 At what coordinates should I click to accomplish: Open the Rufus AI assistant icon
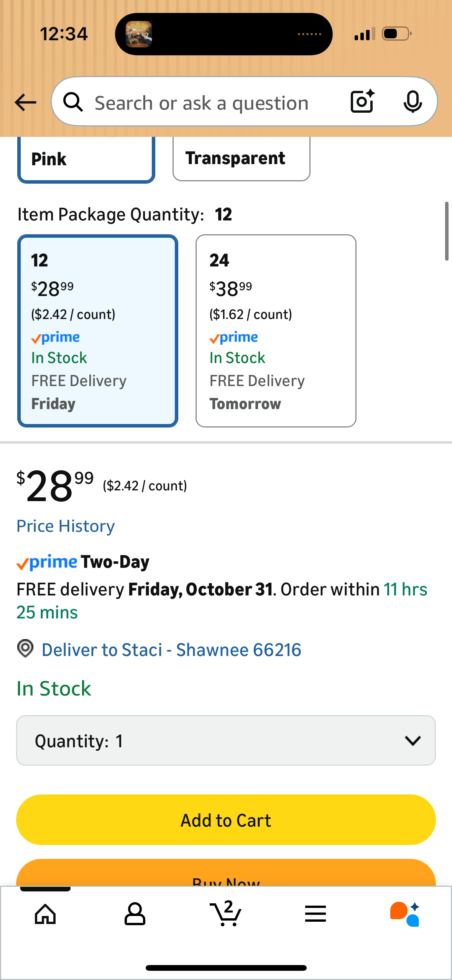click(405, 914)
